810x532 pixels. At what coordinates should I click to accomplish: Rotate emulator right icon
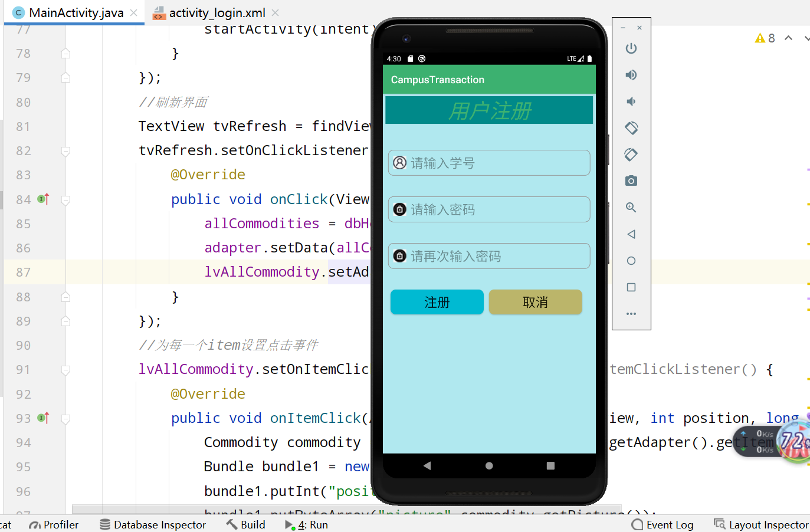tap(631, 155)
